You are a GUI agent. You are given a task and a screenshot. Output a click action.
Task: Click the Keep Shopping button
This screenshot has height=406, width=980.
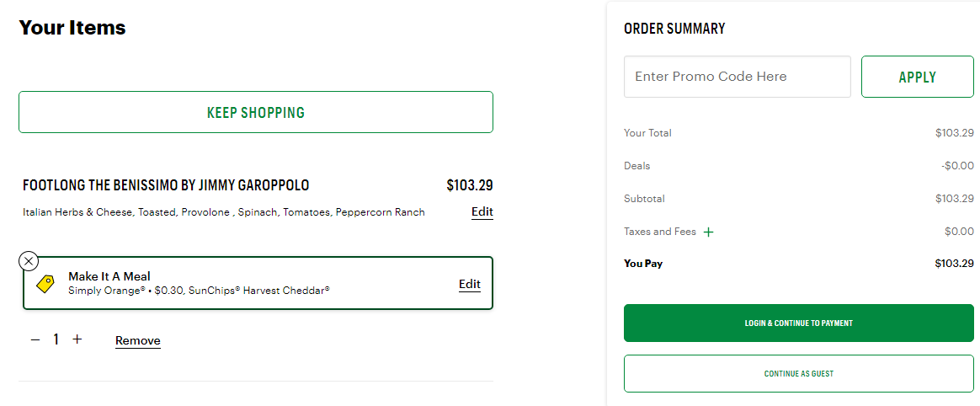(256, 112)
